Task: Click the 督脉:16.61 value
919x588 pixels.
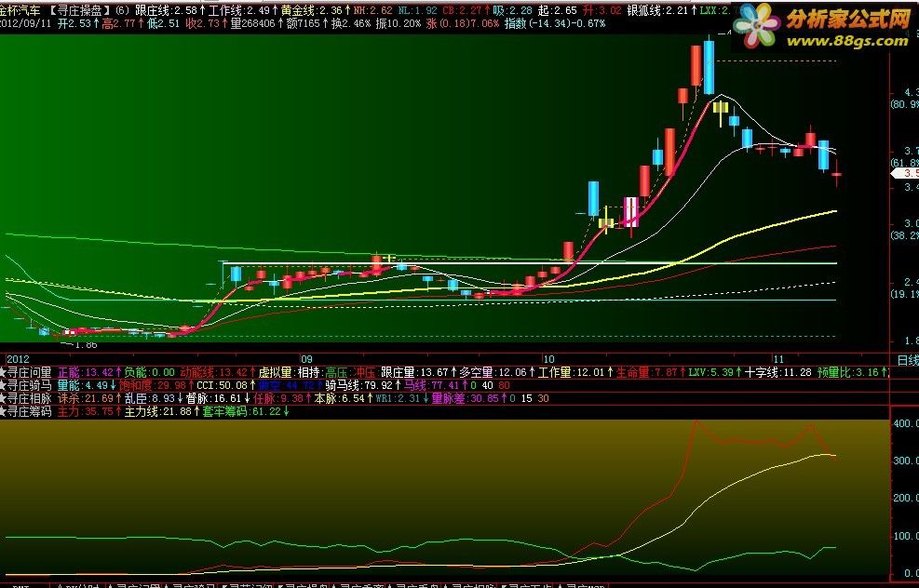Action: 214,398
